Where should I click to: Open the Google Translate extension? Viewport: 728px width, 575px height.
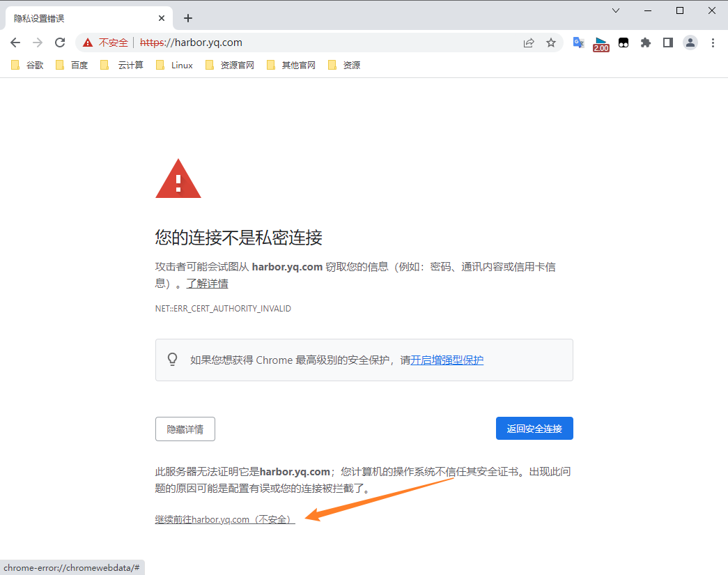578,43
